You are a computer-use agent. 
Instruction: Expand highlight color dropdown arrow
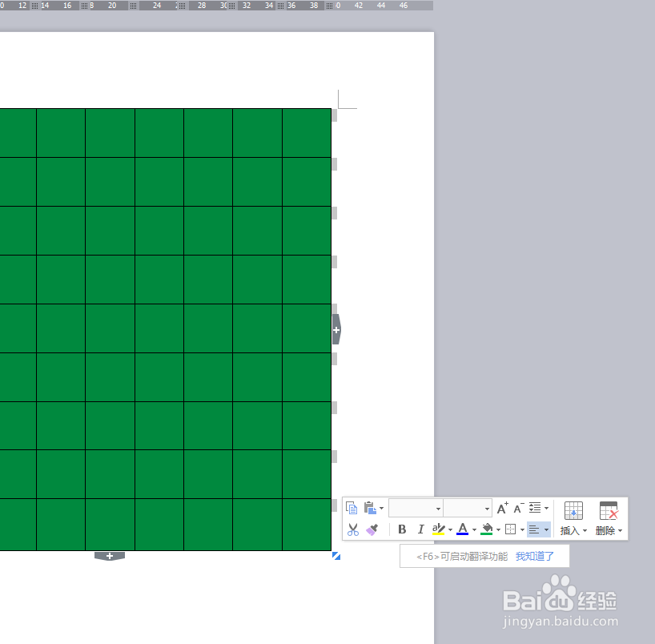[450, 530]
